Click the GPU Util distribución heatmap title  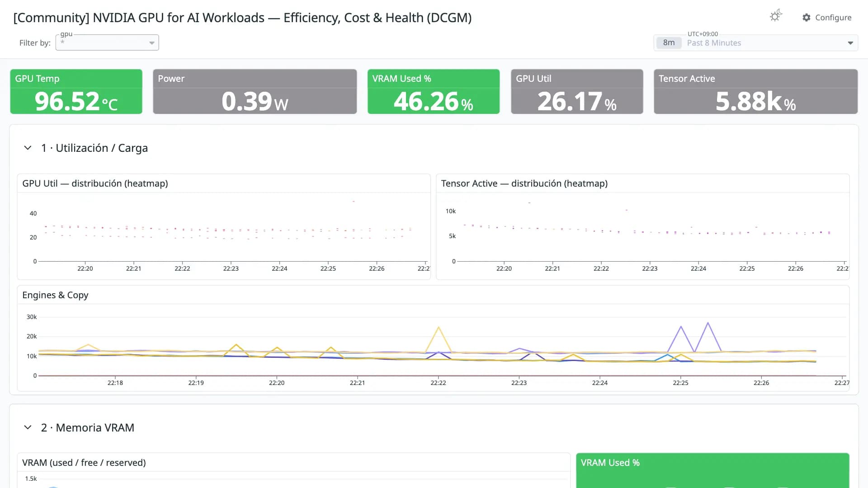point(95,183)
